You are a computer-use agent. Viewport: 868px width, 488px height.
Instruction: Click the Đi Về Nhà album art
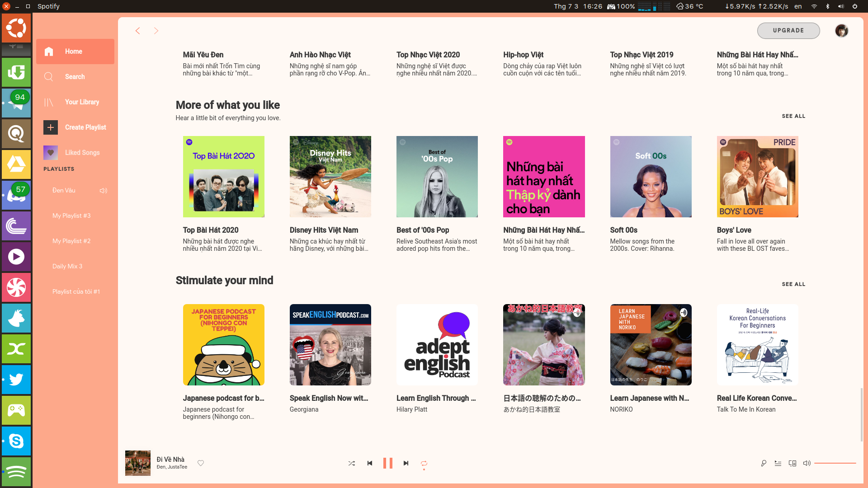(x=138, y=463)
